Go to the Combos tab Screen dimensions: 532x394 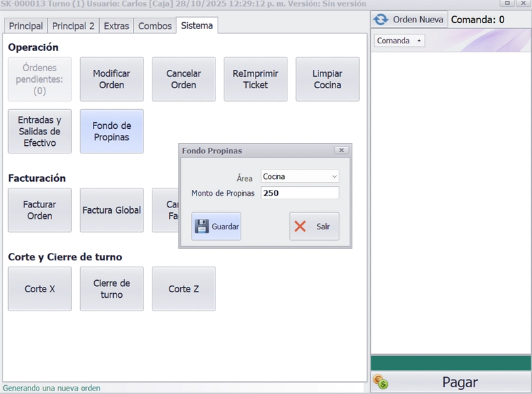[x=155, y=26]
